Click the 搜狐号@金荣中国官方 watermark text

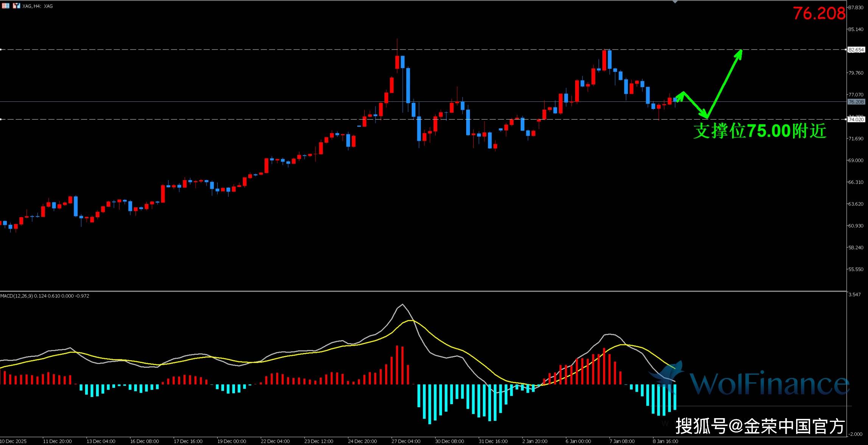tap(760, 426)
